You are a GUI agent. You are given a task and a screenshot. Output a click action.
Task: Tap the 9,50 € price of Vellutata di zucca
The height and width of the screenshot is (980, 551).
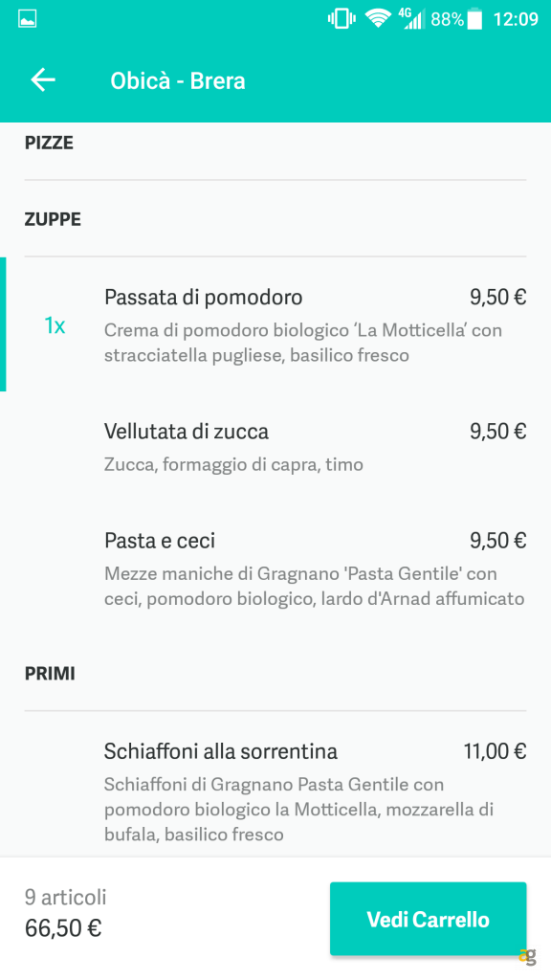click(497, 431)
